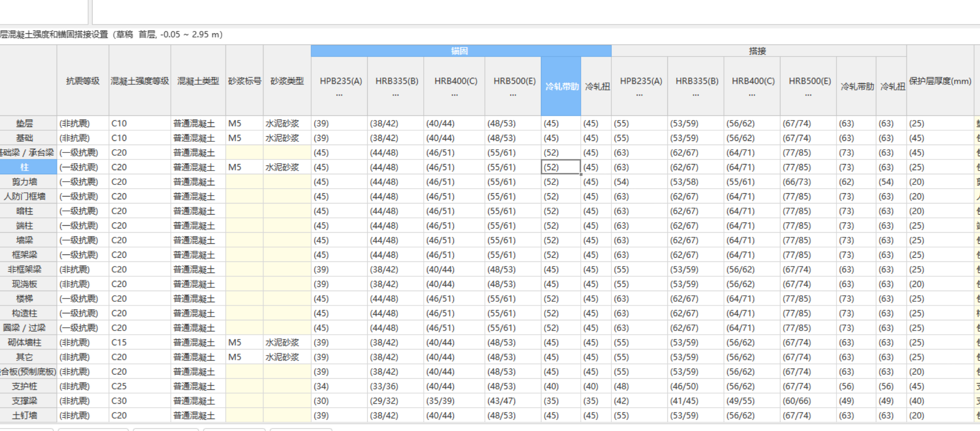
Task: Click (42) lap value in 支撑梁 row
Action: pyautogui.click(x=640, y=401)
